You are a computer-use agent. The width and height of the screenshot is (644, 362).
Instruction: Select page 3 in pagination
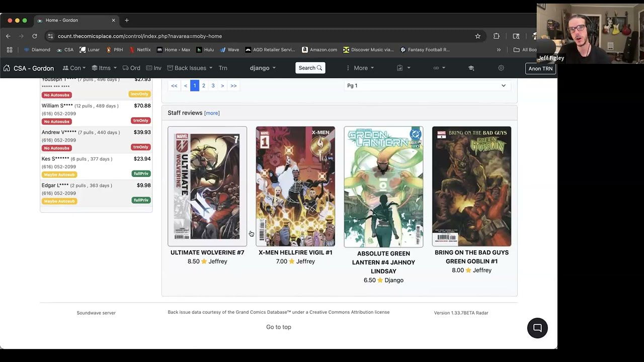tap(213, 85)
